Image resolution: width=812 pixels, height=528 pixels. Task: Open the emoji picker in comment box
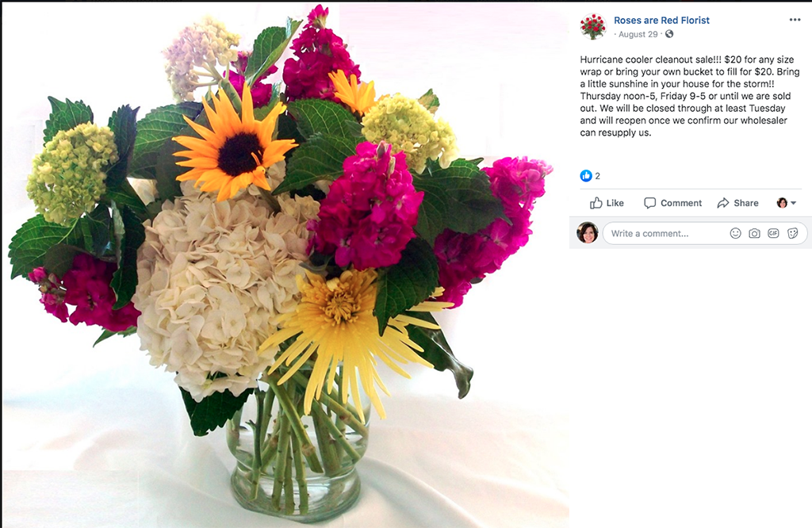[735, 233]
